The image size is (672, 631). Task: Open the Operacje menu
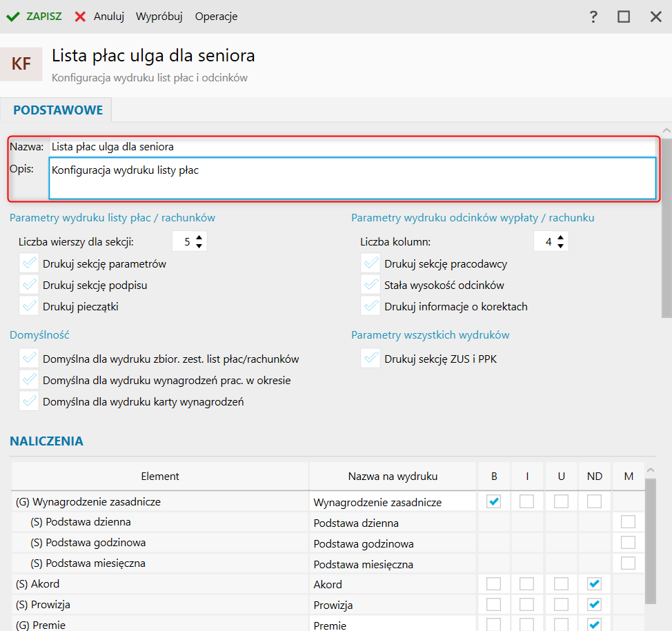click(216, 17)
